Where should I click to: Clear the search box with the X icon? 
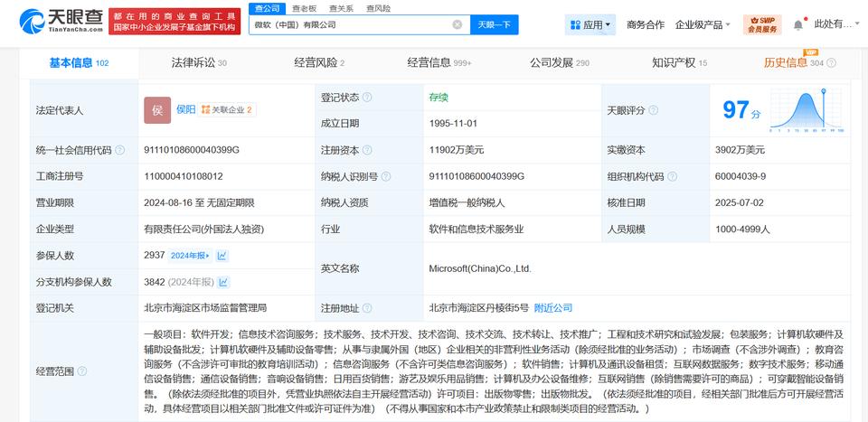tap(458, 24)
